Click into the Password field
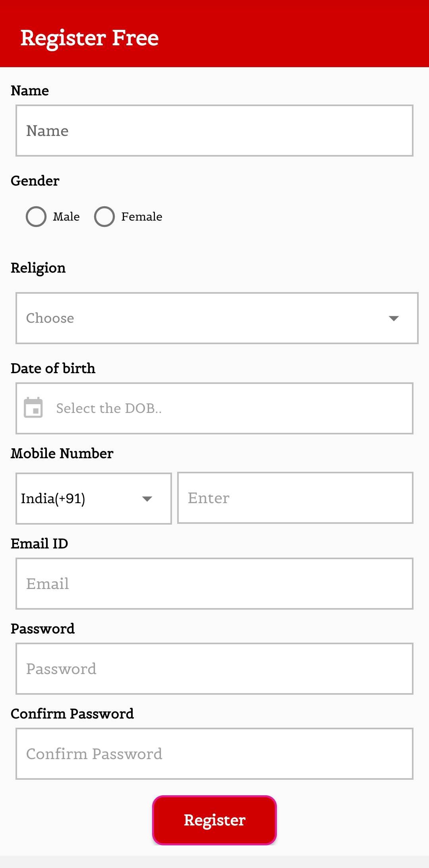429x868 pixels. click(214, 668)
